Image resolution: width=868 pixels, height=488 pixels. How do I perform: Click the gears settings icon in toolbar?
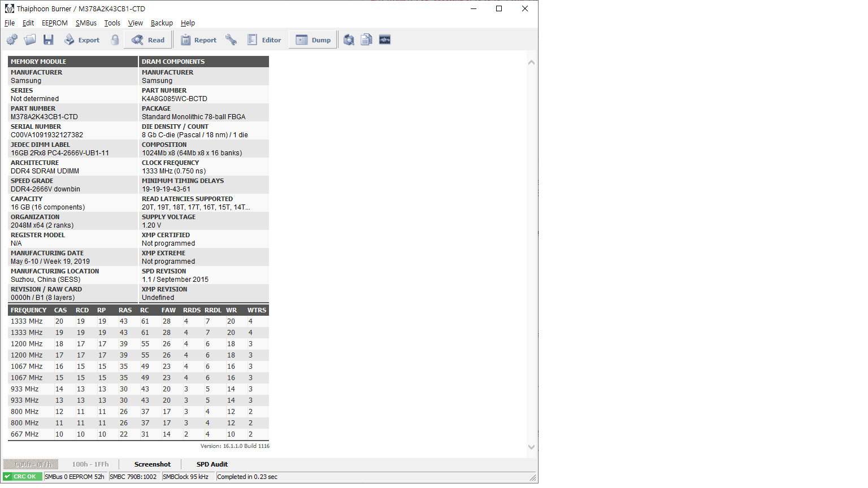click(12, 40)
